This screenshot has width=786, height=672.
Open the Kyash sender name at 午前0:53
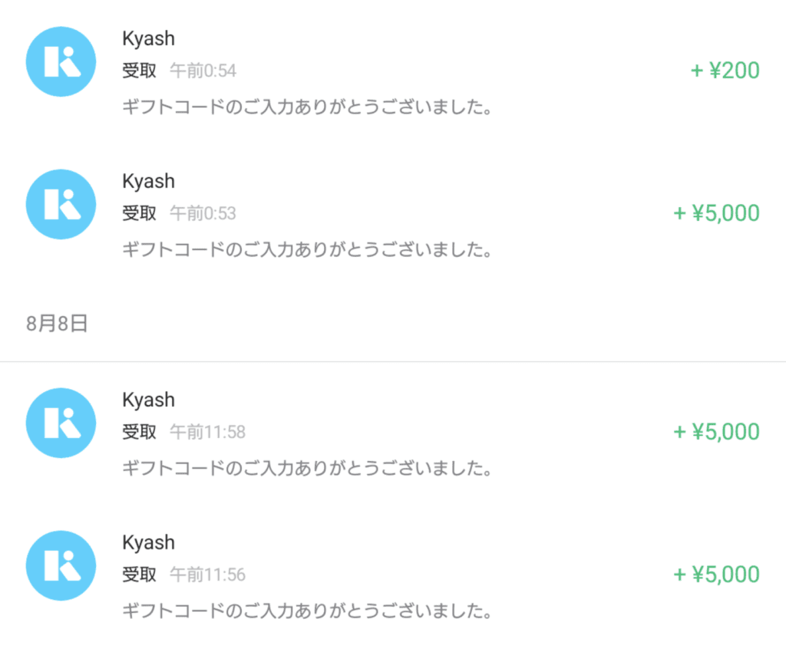(148, 181)
